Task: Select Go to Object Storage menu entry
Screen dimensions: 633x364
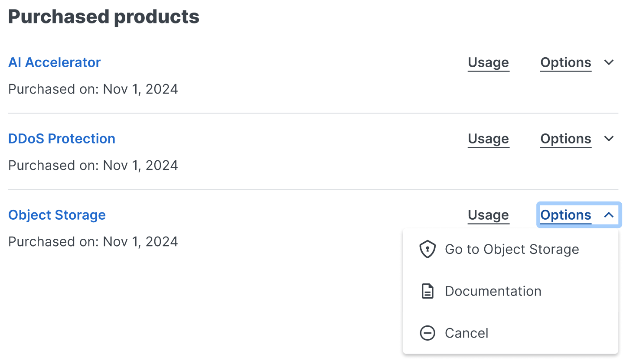Action: click(x=512, y=249)
